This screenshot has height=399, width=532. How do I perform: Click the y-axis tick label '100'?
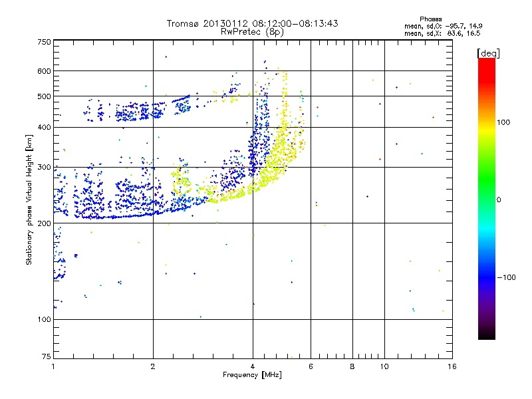coord(44,320)
